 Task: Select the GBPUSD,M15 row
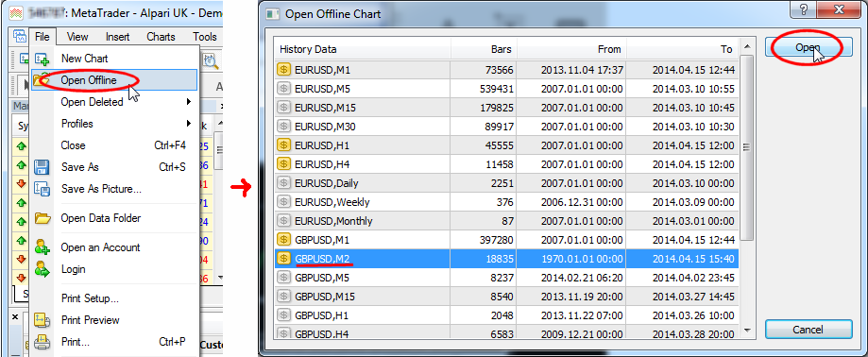point(506,297)
